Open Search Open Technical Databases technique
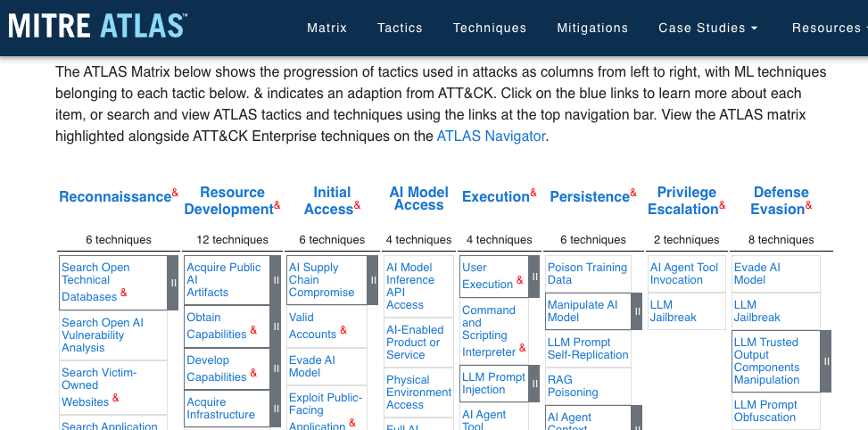Image resolution: width=868 pixels, height=430 pixels. tap(95, 282)
